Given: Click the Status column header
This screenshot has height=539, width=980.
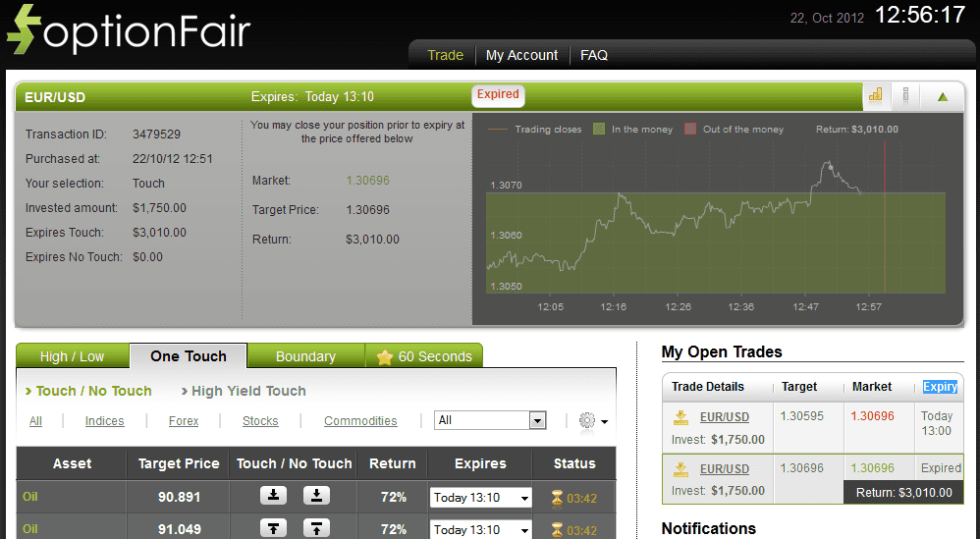Looking at the screenshot, I should [x=574, y=463].
